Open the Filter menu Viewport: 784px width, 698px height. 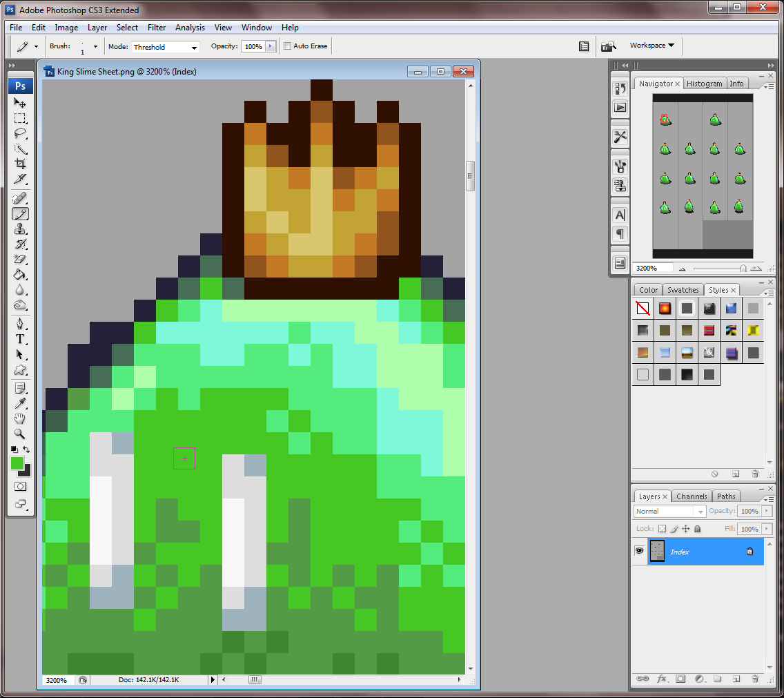[x=157, y=28]
